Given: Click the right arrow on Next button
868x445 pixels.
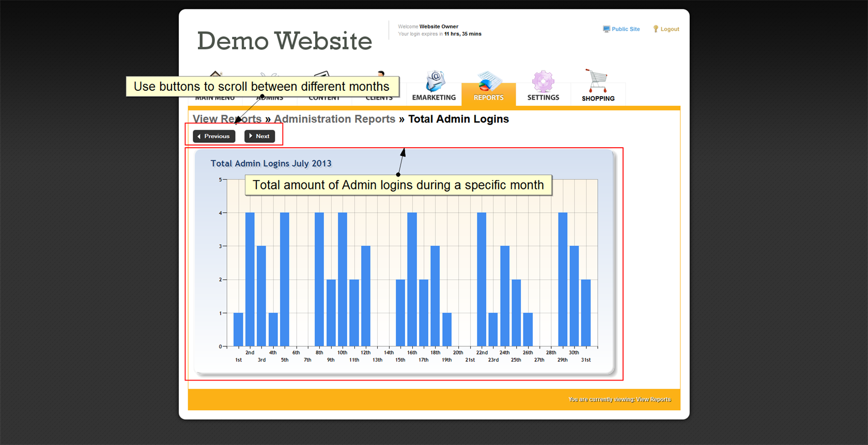Looking at the screenshot, I should tap(251, 136).
